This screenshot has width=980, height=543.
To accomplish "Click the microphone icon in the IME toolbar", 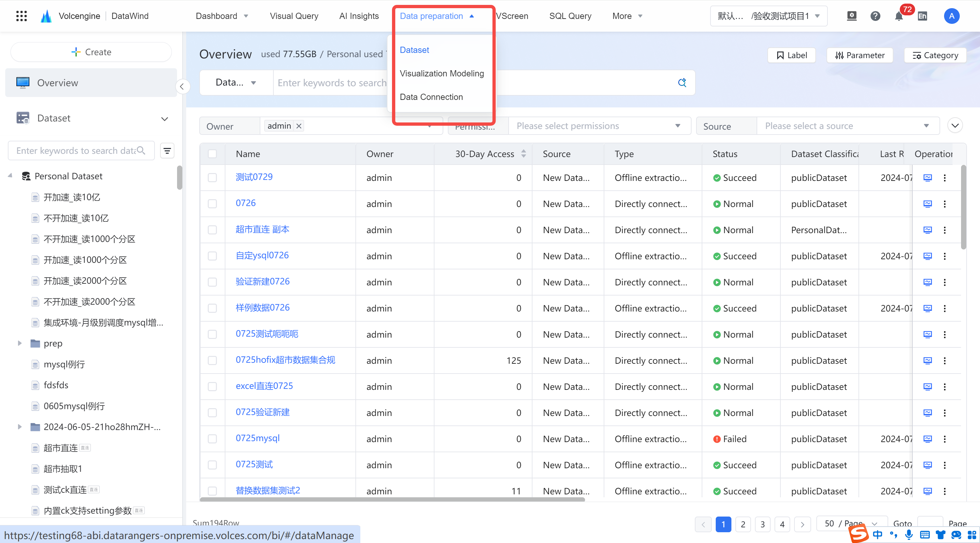I will click(909, 535).
